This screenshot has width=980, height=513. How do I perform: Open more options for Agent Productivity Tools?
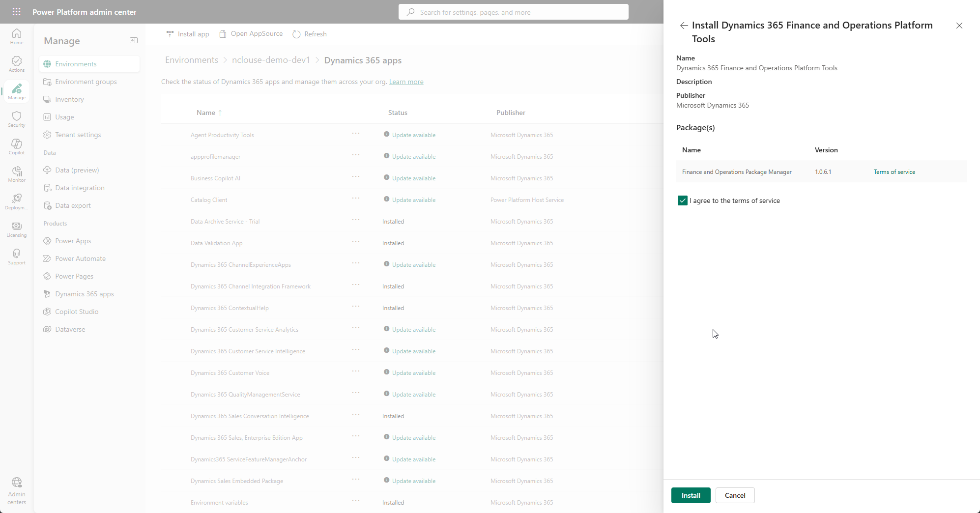coord(356,134)
